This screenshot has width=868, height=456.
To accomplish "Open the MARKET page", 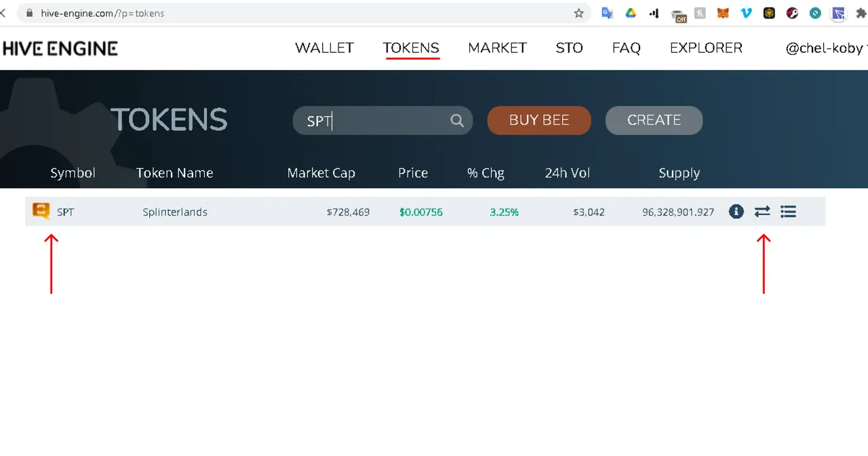I will point(497,48).
